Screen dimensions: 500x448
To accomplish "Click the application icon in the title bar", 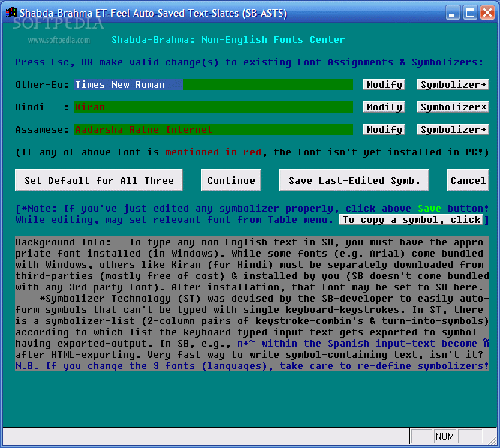I will [x=11, y=13].
